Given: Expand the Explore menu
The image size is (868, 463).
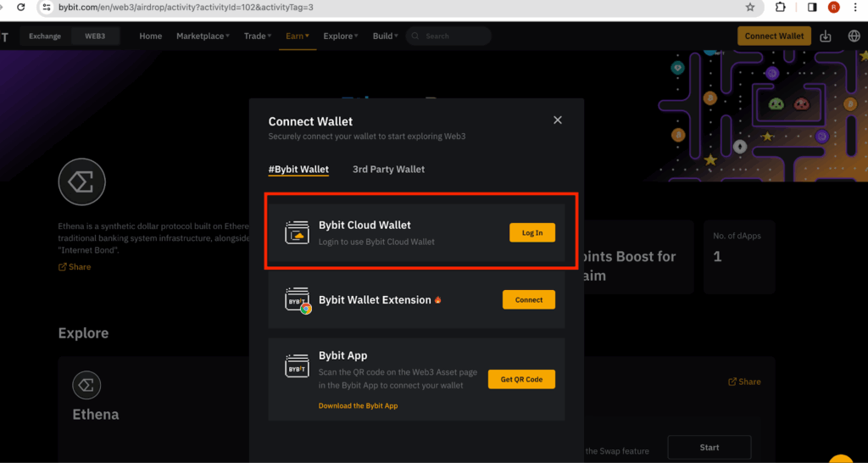Looking at the screenshot, I should coord(341,36).
